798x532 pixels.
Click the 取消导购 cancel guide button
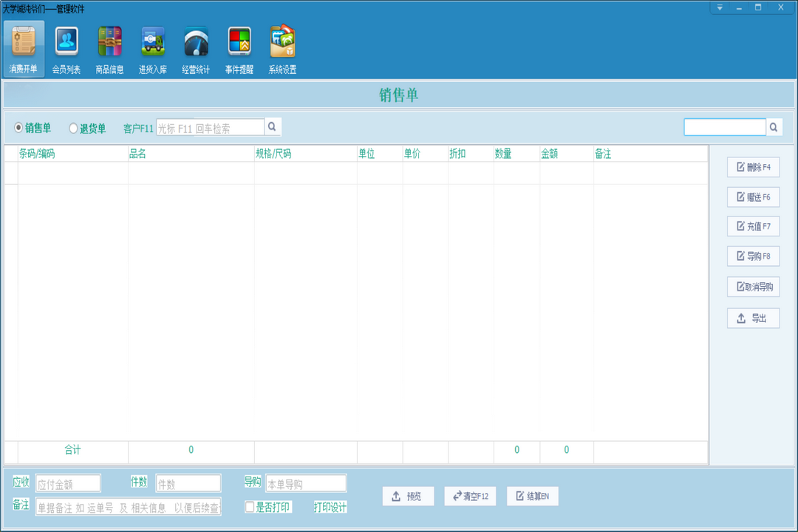click(x=754, y=287)
